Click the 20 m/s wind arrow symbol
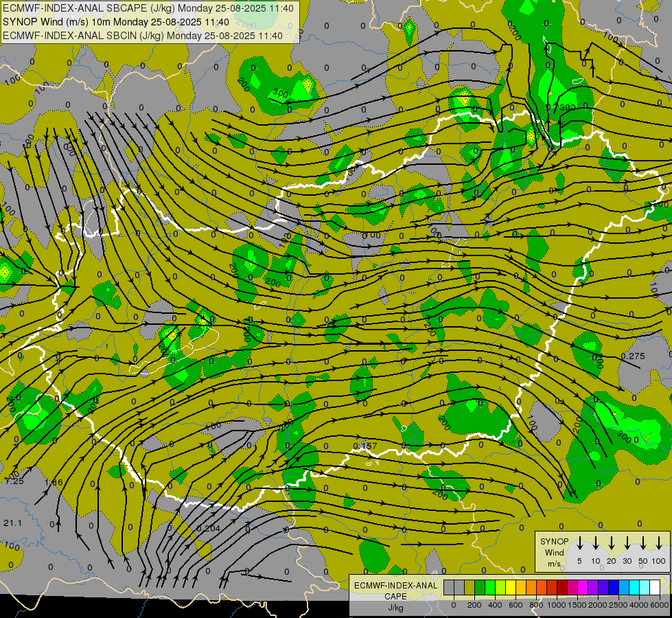This screenshot has height=618, width=672. tap(611, 543)
